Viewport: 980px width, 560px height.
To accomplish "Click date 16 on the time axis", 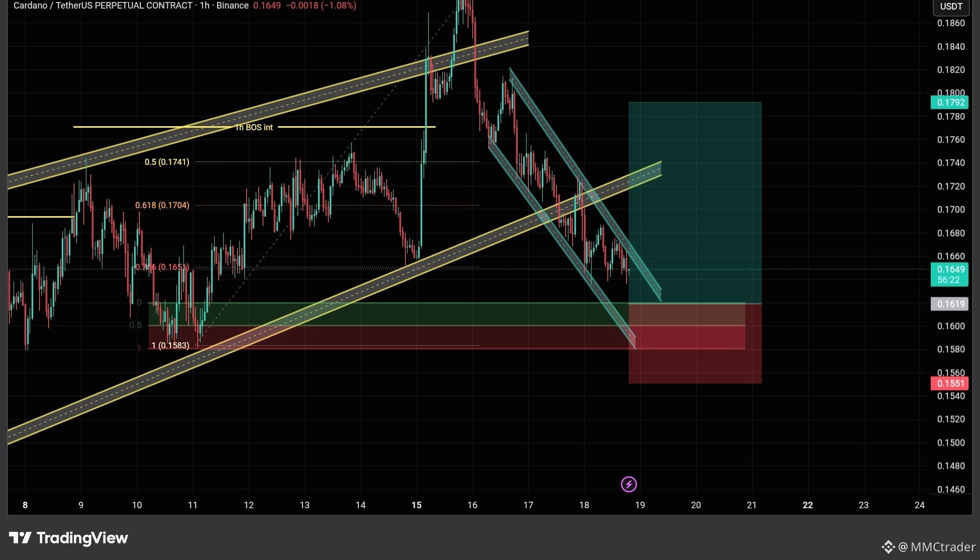I will click(472, 505).
